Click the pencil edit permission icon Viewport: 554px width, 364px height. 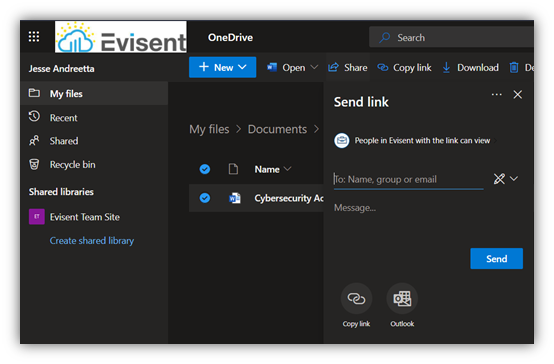click(499, 179)
